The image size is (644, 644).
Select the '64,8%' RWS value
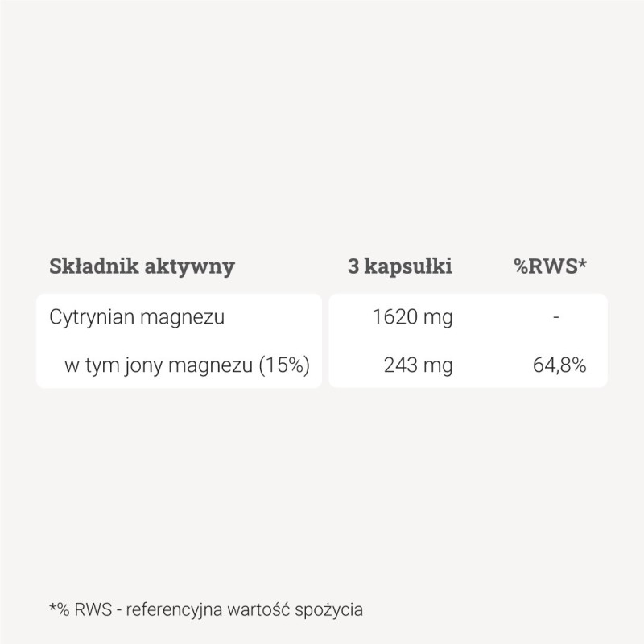pos(559,365)
